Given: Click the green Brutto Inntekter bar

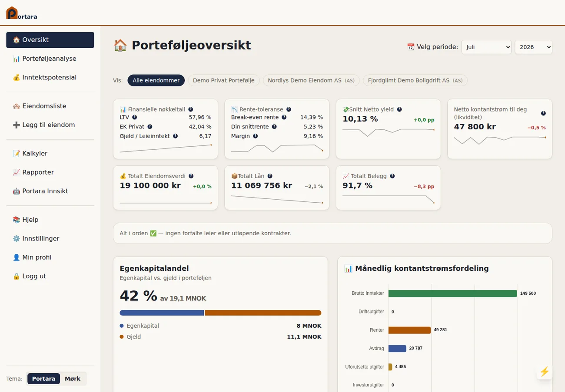Looking at the screenshot, I should (x=453, y=293).
